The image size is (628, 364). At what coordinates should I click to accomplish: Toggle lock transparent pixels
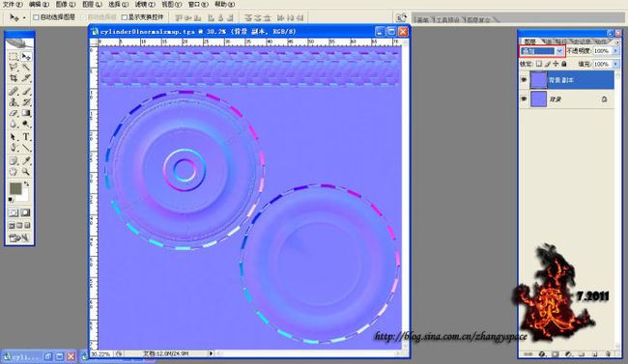click(539, 64)
